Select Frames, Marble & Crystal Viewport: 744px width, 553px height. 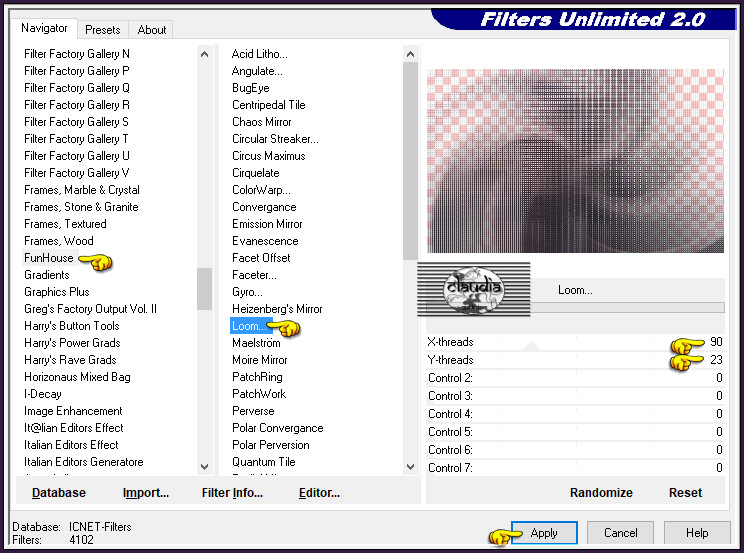[82, 190]
